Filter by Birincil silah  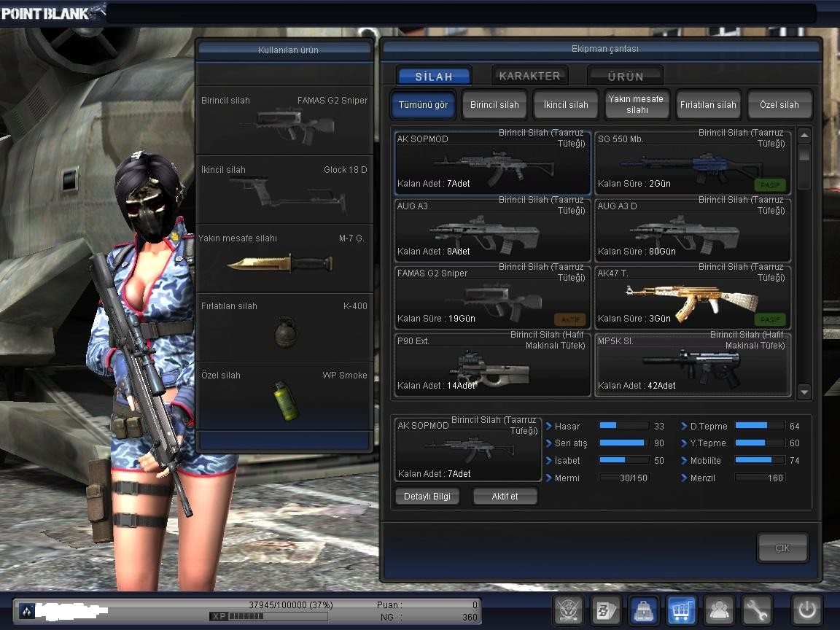(x=494, y=104)
